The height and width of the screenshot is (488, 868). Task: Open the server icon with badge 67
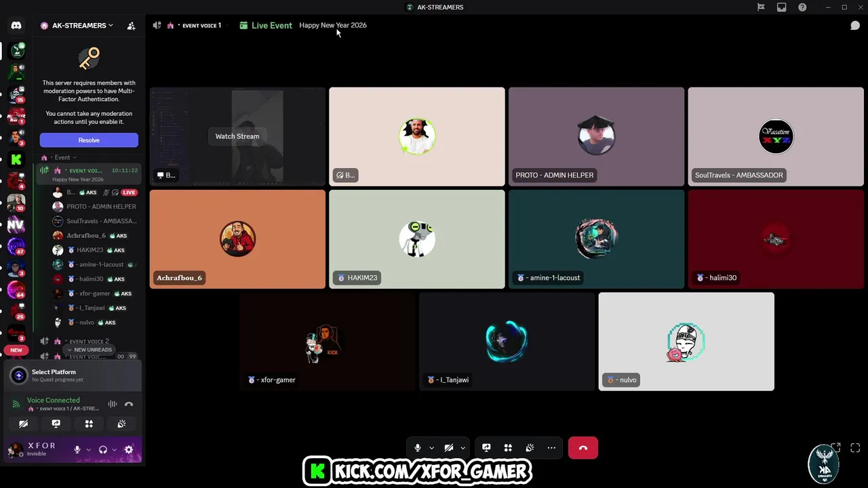click(16, 247)
